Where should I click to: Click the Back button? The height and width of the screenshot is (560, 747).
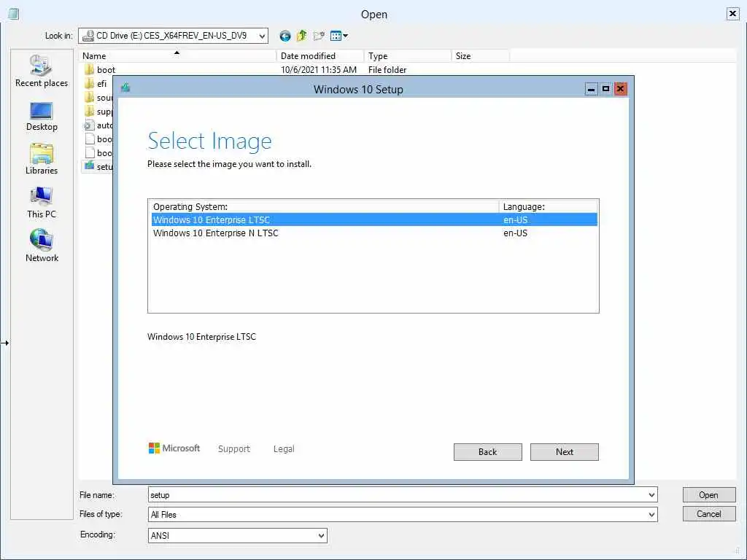487,452
